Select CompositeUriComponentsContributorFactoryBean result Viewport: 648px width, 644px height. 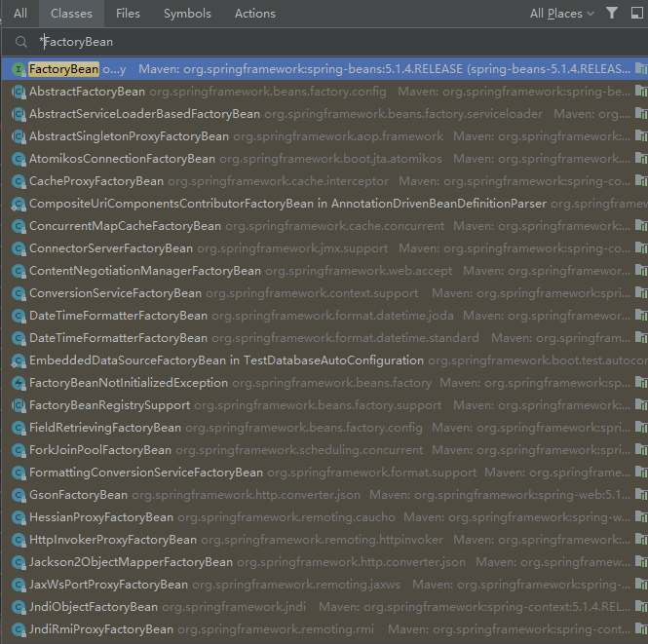pos(324,204)
